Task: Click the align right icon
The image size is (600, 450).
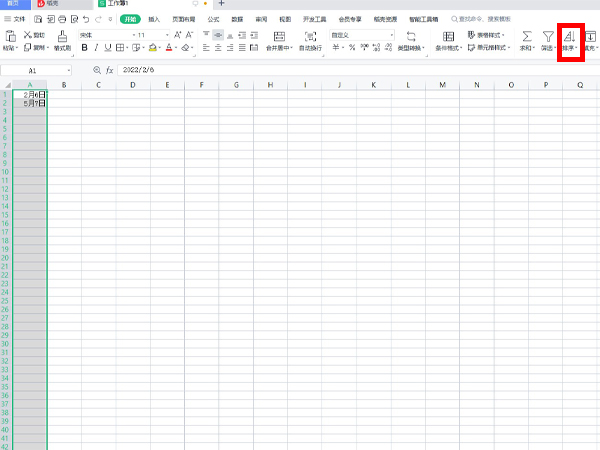Action: point(230,47)
